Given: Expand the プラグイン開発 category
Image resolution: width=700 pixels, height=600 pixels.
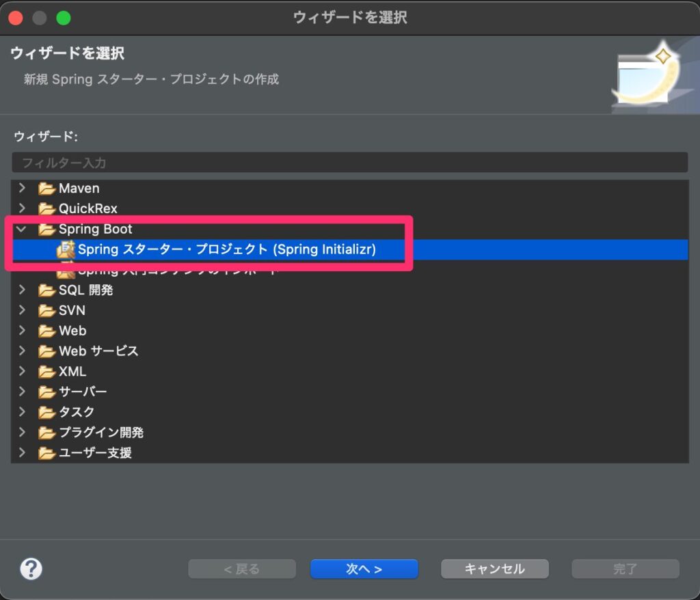Looking at the screenshot, I should 22,432.
